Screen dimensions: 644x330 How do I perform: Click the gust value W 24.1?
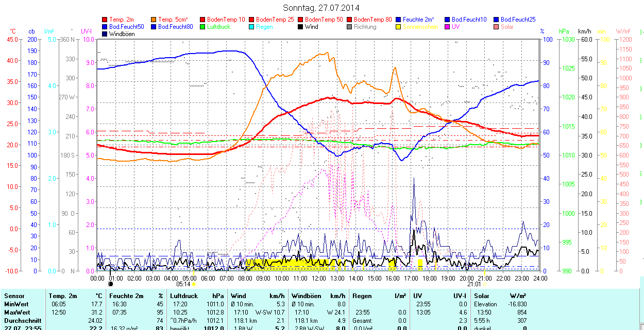coord(336,312)
